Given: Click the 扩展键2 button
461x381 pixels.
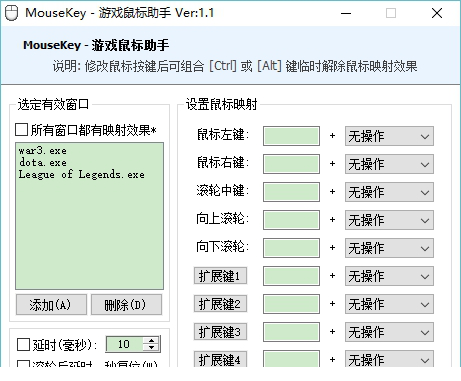Looking at the screenshot, I should point(220,304).
